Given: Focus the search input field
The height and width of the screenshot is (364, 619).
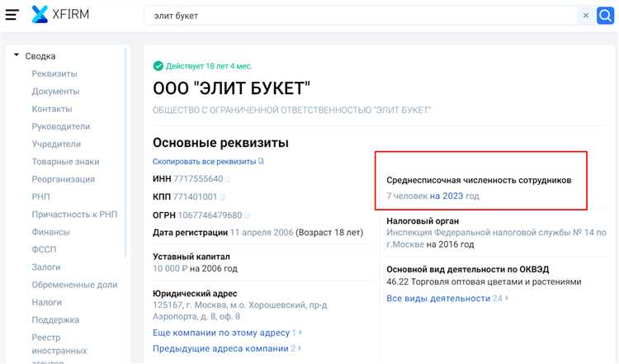Looking at the screenshot, I should (x=361, y=16).
